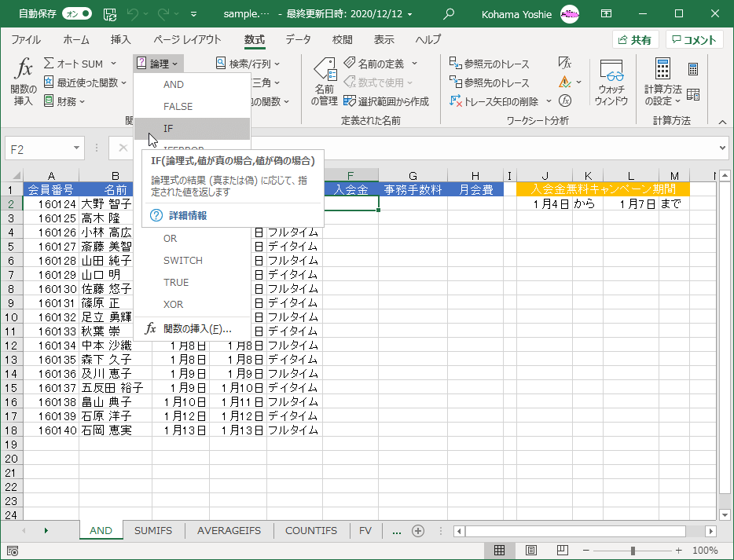Toggle the AutoSave (自動保存) switch
This screenshot has width=734, height=560.
77,14
